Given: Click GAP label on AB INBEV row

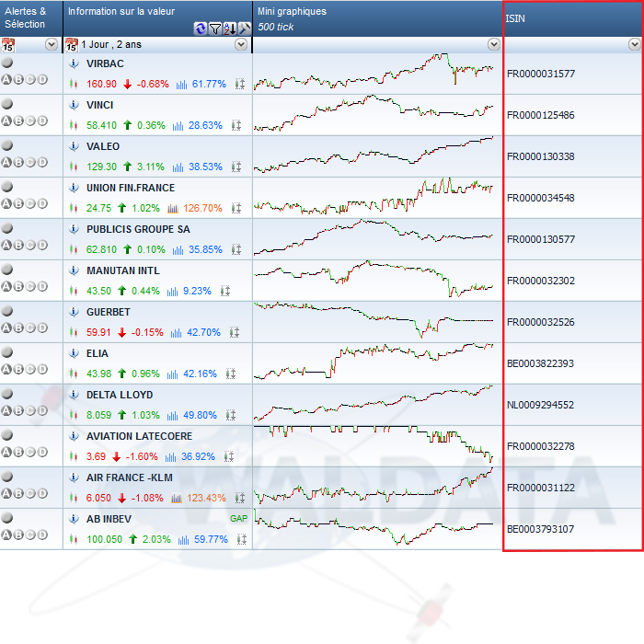Looking at the screenshot, I should (x=238, y=518).
